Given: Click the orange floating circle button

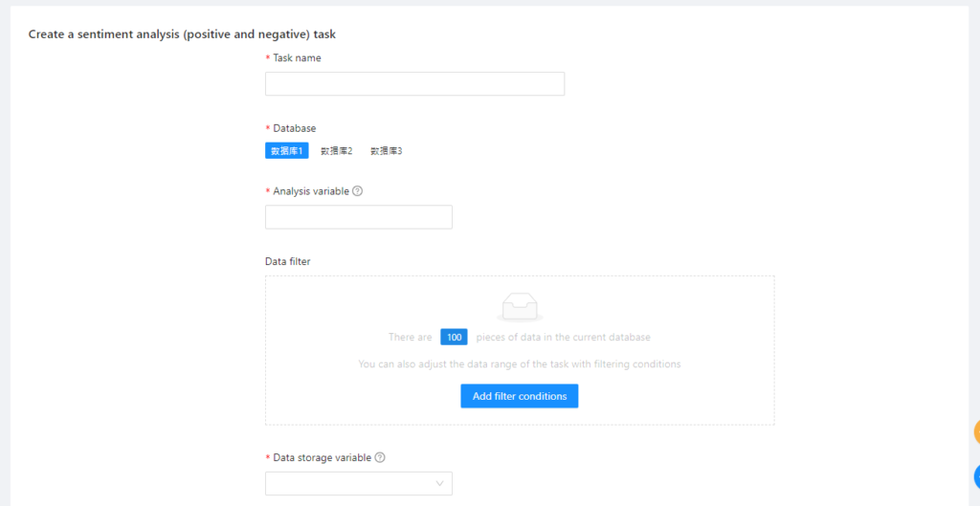Looking at the screenshot, I should (975, 432).
